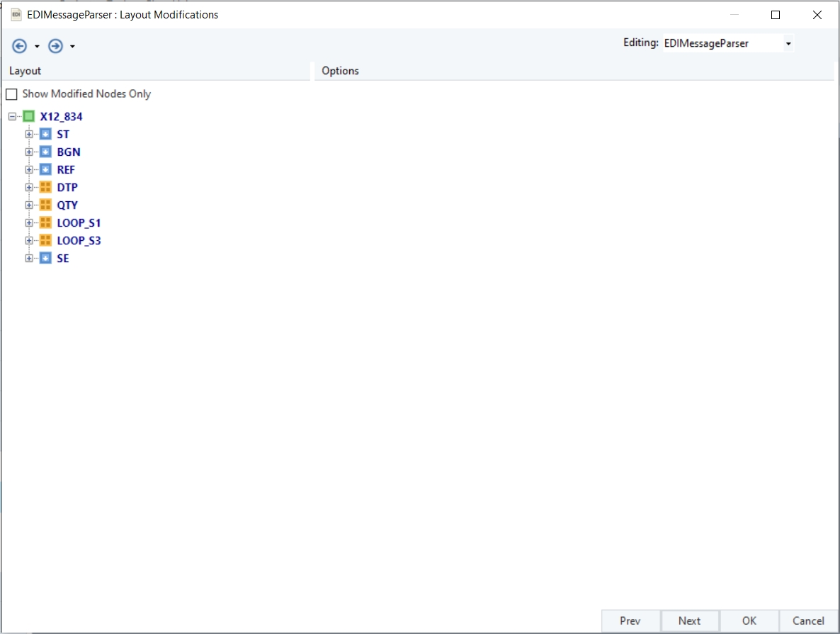The height and width of the screenshot is (634, 840).
Task: Close the Layout Modifications window
Action: click(817, 15)
